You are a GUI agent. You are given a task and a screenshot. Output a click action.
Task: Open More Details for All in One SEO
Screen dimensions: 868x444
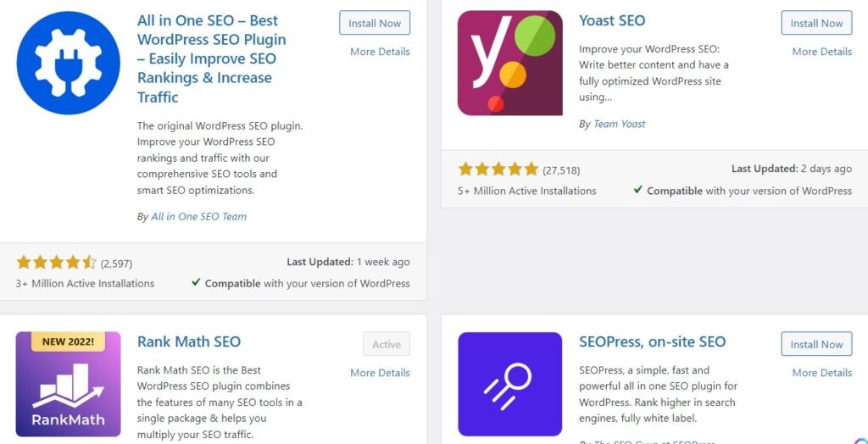coord(380,52)
